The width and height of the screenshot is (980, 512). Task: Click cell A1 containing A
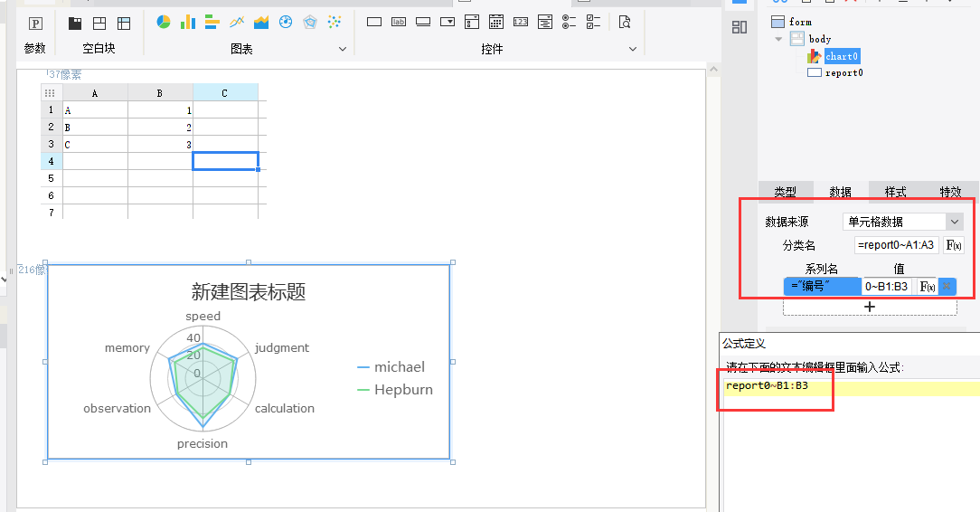[x=95, y=110]
